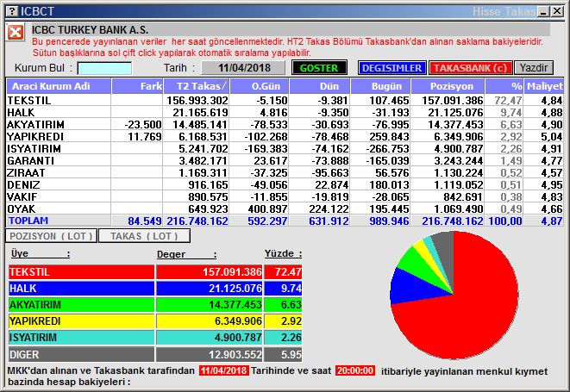The image size is (570, 392).
Task: Click the help question-mark icon in title bar
Action: (x=12, y=11)
